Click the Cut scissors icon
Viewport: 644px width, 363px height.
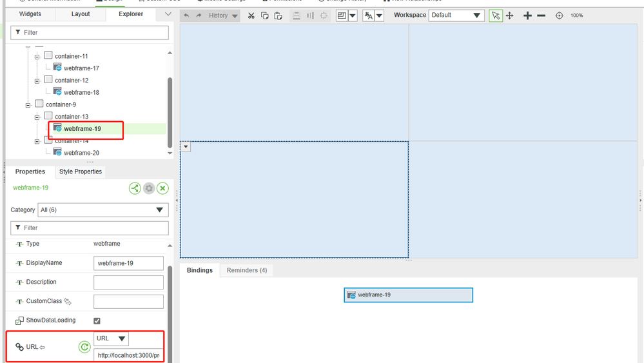pyautogui.click(x=251, y=15)
